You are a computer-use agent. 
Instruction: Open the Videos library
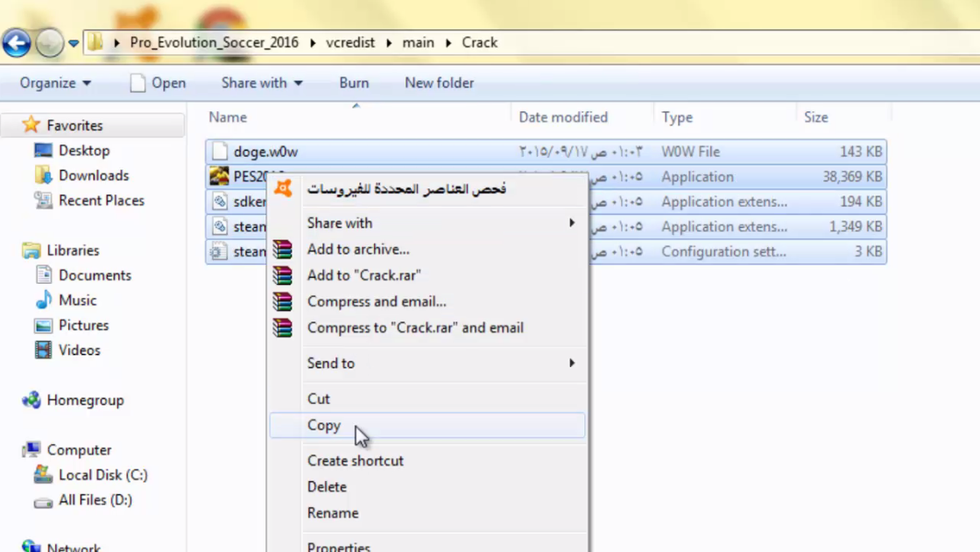(80, 350)
